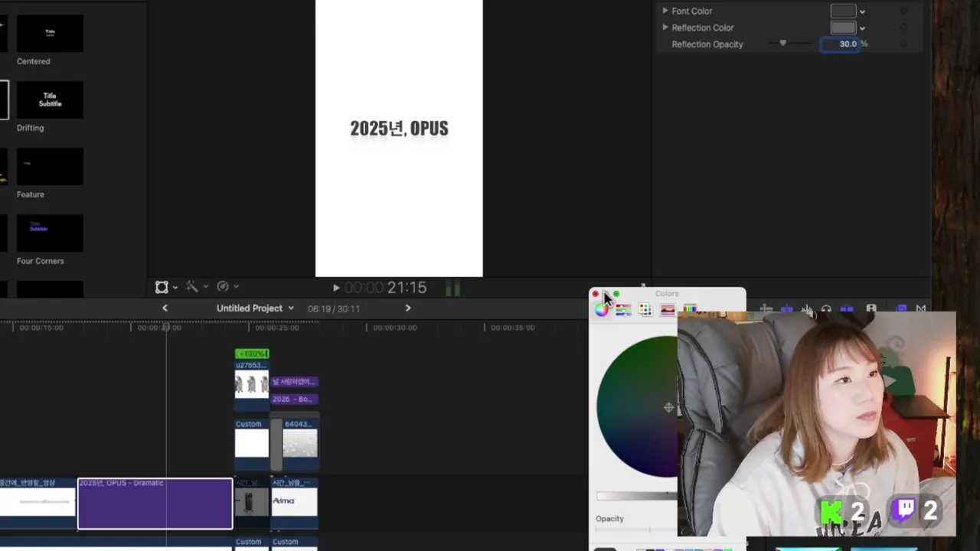This screenshot has height=551, width=980.
Task: Open the Reflection Color swatch
Action: point(843,28)
